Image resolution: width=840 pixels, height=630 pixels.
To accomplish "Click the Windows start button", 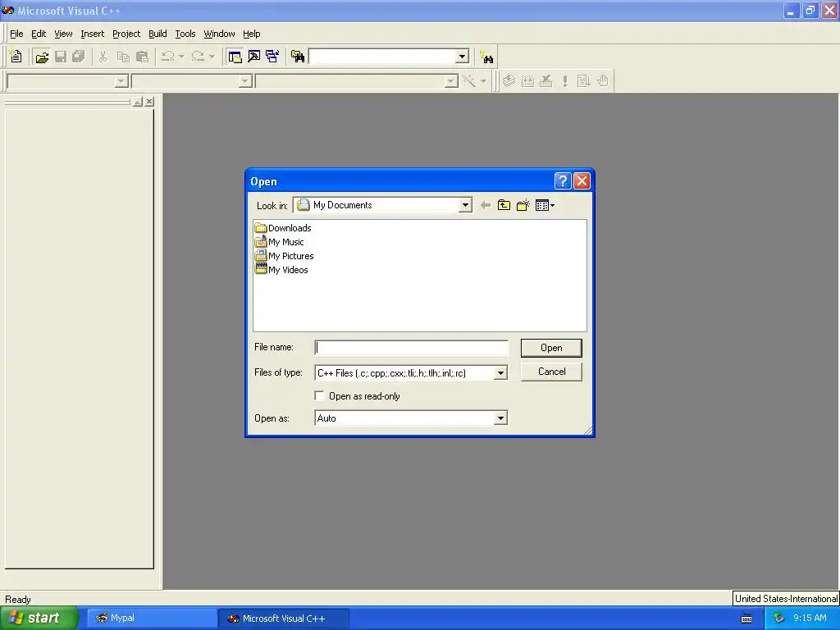I will (x=38, y=619).
